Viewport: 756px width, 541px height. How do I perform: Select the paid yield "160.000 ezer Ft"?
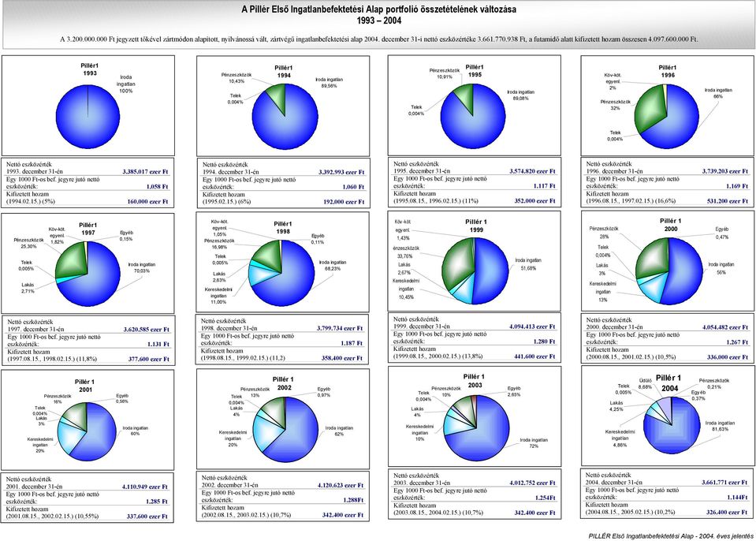tap(147, 202)
